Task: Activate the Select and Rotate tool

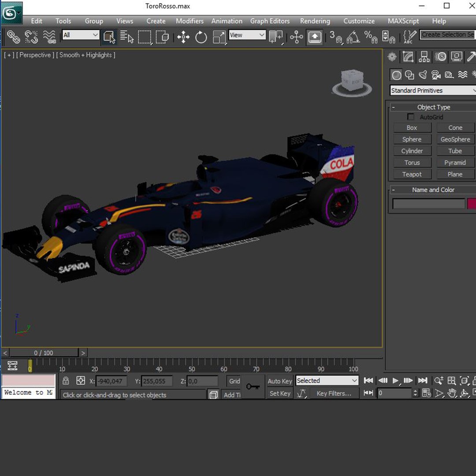Action: [201, 37]
